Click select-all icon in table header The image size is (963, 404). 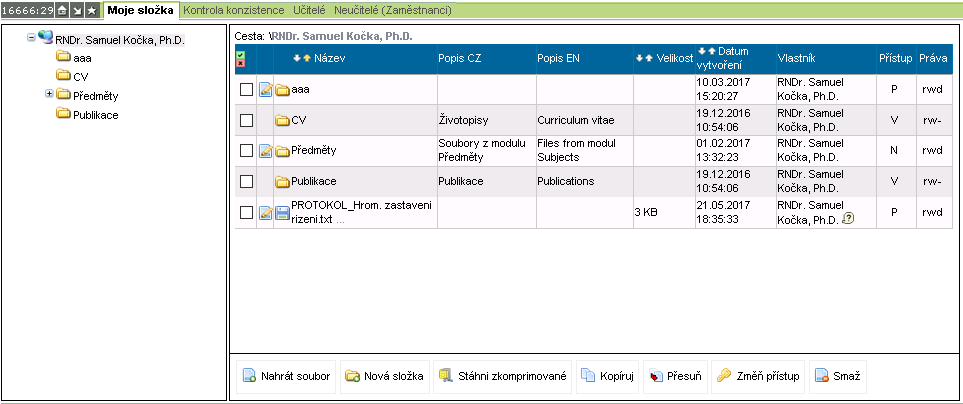tap(240, 54)
